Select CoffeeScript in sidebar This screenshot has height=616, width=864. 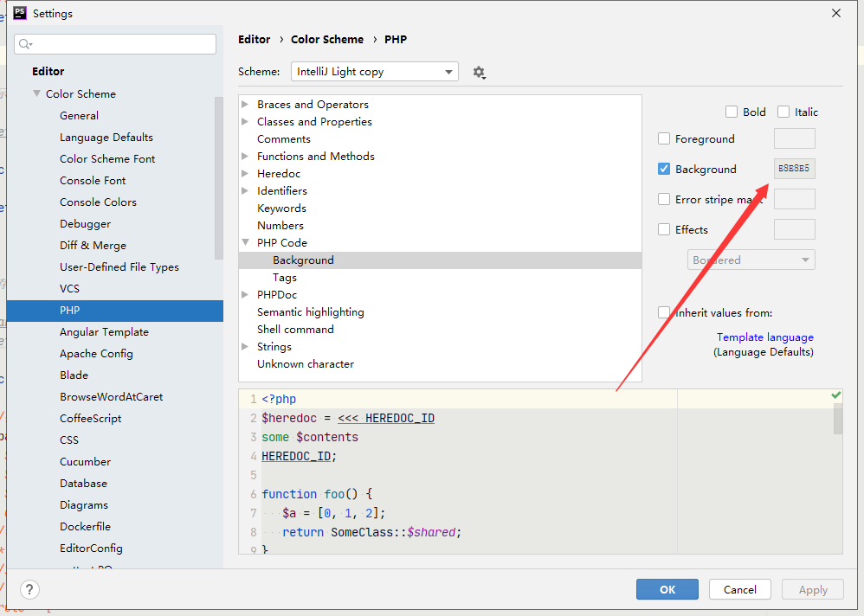[90, 419]
